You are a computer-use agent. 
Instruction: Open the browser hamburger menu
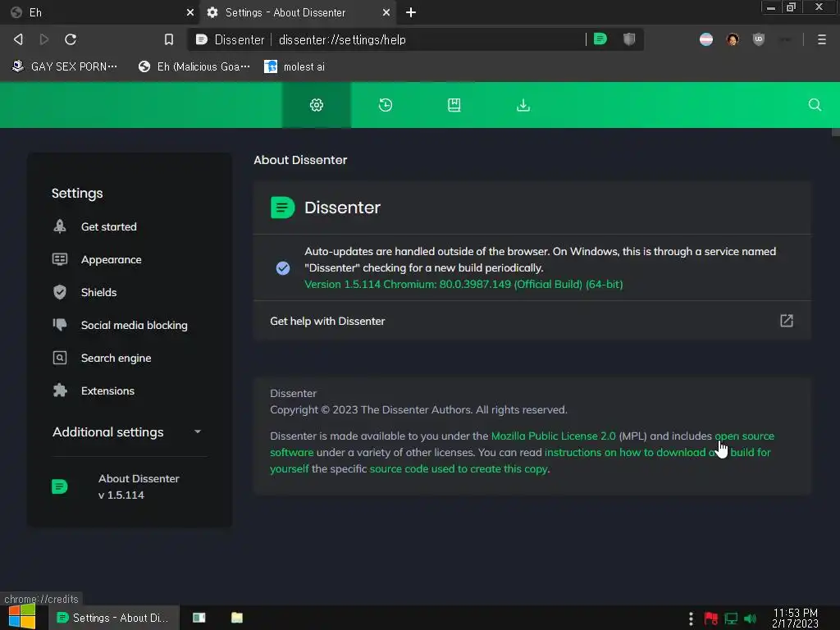[822, 39]
